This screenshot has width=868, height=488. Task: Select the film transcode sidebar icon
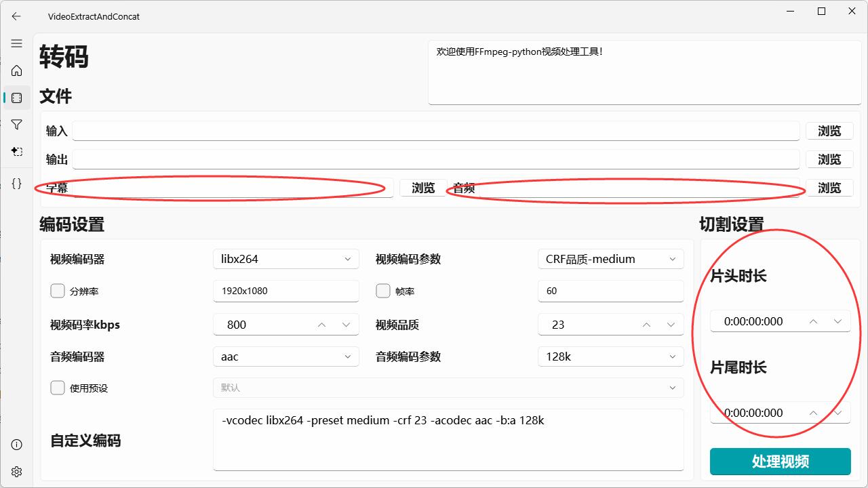[x=17, y=98]
